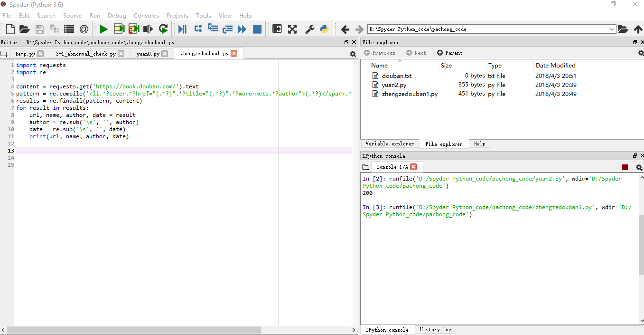Open the PYTHONPATH manager Python icon
Viewport: 644px width, 335px height.
pyautogui.click(x=325, y=29)
